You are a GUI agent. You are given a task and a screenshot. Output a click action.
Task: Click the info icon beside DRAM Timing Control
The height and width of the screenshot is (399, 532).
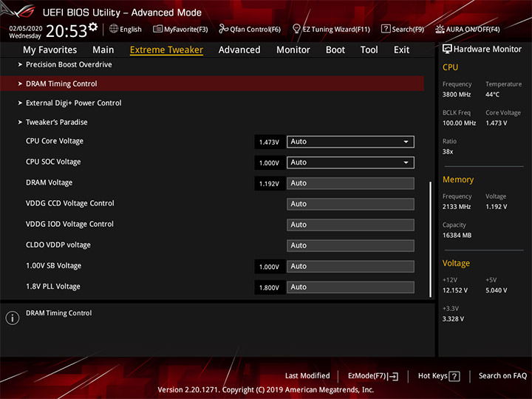tap(13, 318)
